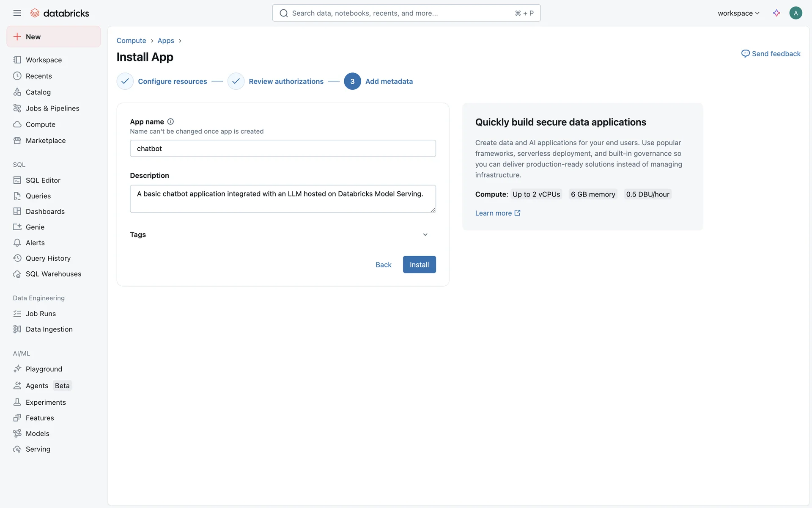Open Databricks Assistant sparkle icon
Screen dimensions: 812x508
tap(776, 13)
